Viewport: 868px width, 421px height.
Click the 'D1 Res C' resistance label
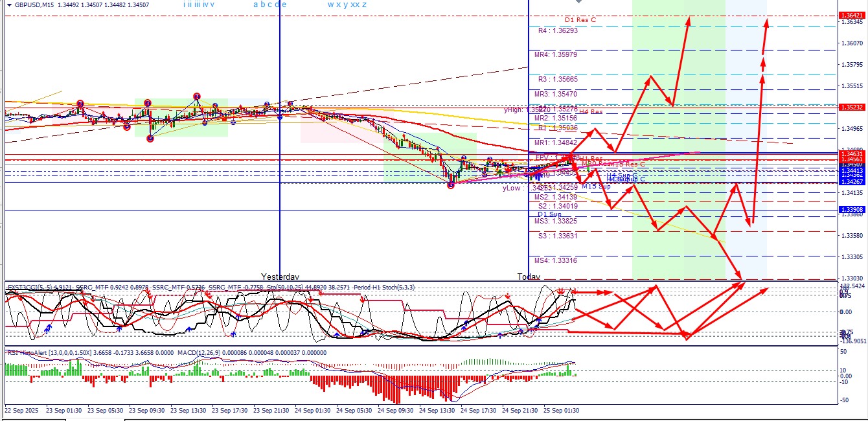pos(580,20)
